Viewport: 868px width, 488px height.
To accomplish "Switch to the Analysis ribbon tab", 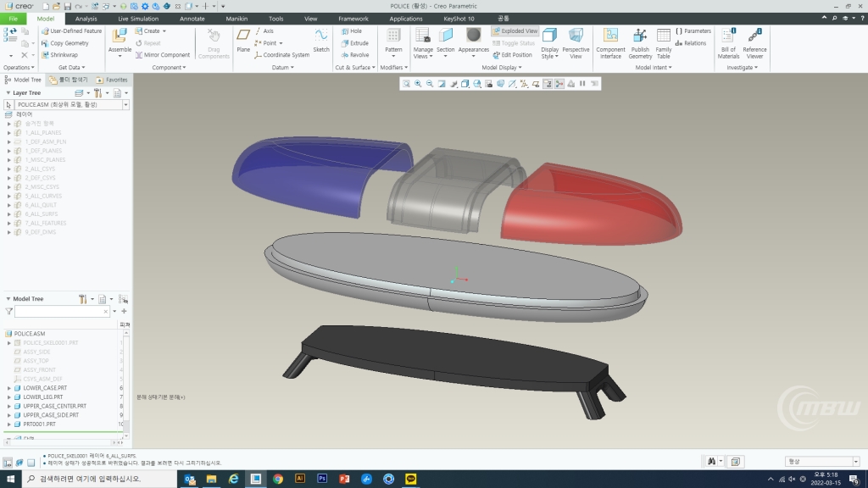I will pyautogui.click(x=86, y=19).
